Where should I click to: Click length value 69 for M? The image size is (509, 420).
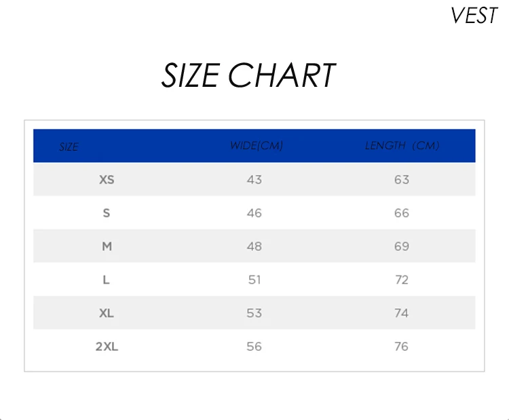point(402,246)
